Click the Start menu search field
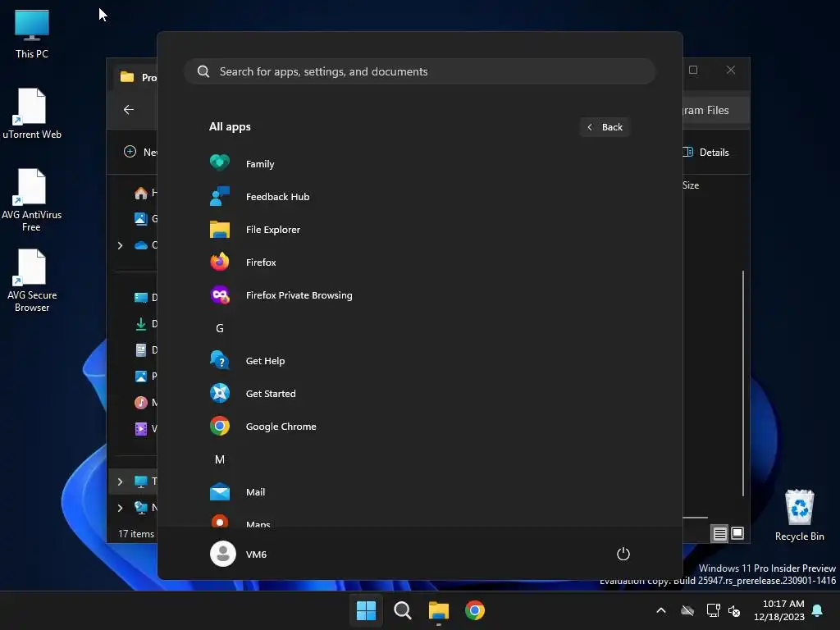The height and width of the screenshot is (630, 840). point(420,71)
